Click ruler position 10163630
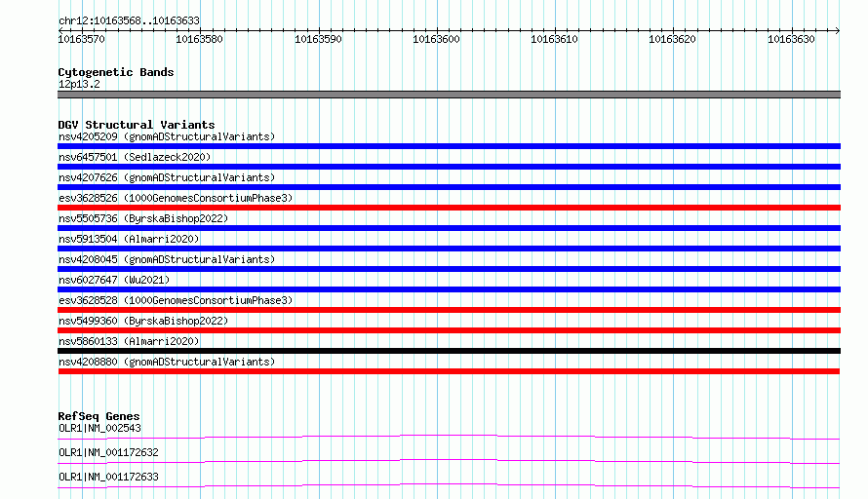The width and height of the screenshot is (868, 499). pyautogui.click(x=791, y=39)
